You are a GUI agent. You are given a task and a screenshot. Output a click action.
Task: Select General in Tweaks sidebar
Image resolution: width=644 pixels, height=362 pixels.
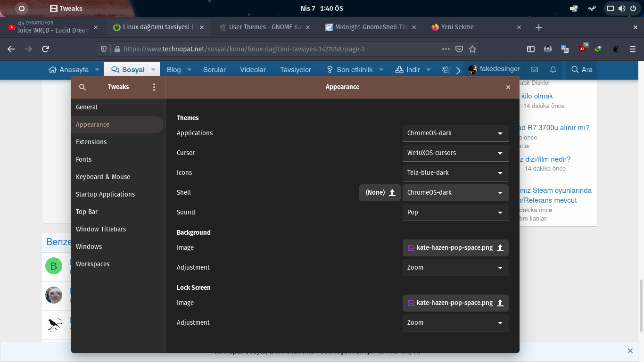point(117,107)
